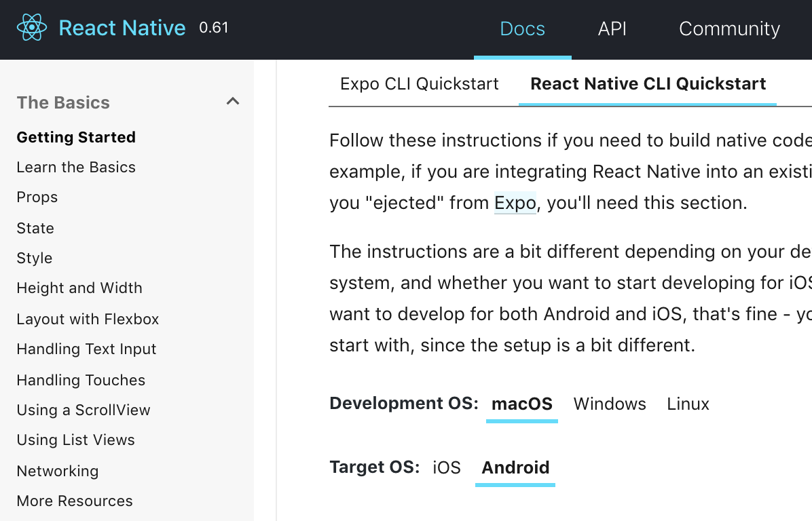This screenshot has height=521, width=812.
Task: Select macOS as development OS
Action: [x=522, y=404]
